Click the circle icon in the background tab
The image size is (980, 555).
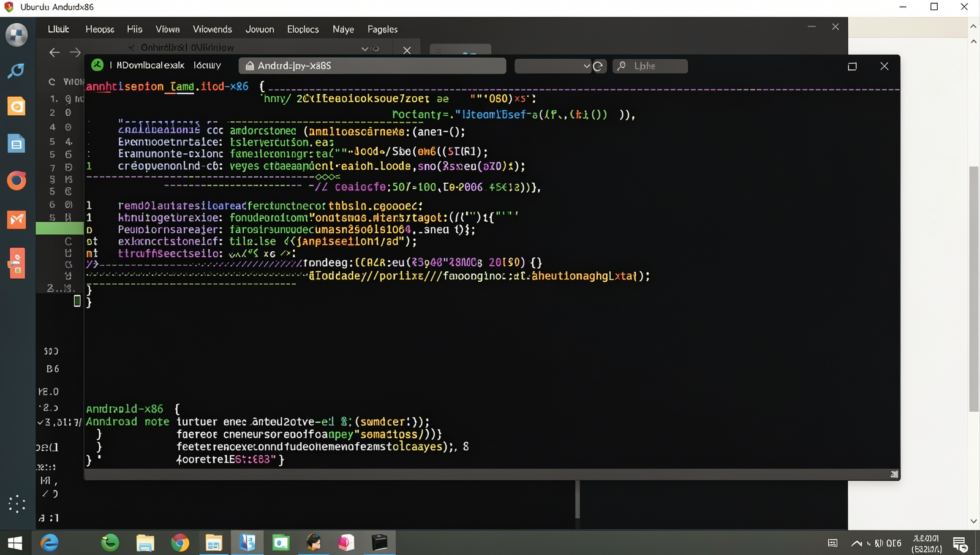[x=376, y=49]
